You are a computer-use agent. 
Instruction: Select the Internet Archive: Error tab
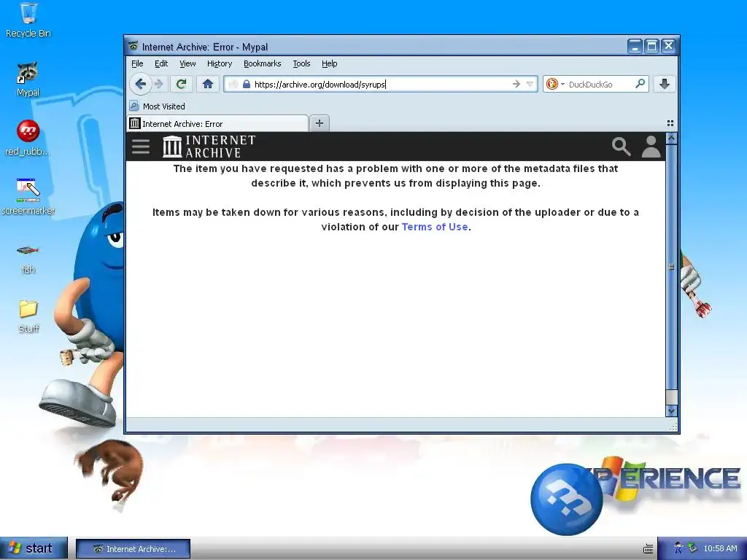pyautogui.click(x=217, y=124)
